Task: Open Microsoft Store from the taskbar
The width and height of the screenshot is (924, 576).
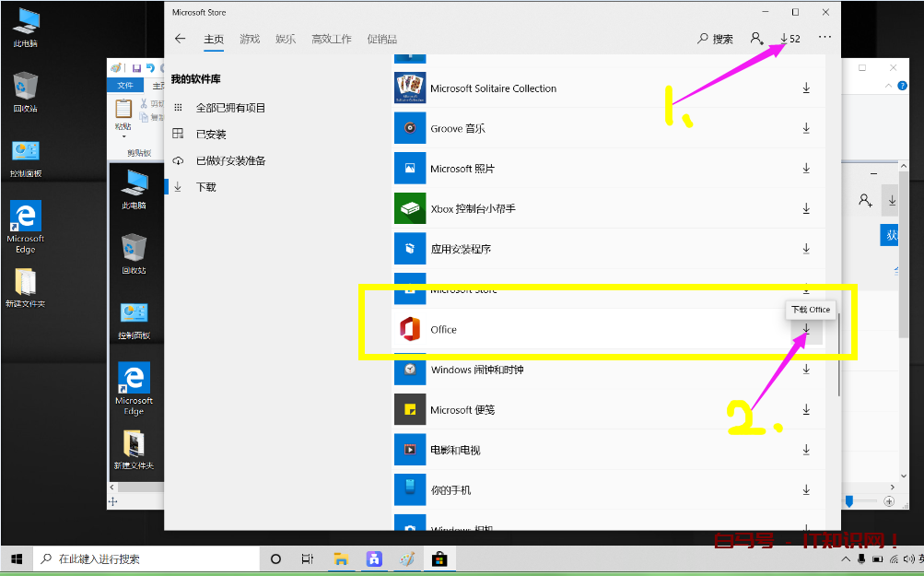Action: point(440,558)
